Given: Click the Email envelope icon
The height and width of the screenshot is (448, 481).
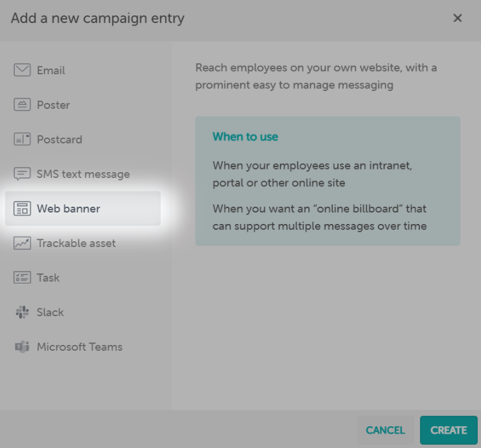Looking at the screenshot, I should 22,70.
